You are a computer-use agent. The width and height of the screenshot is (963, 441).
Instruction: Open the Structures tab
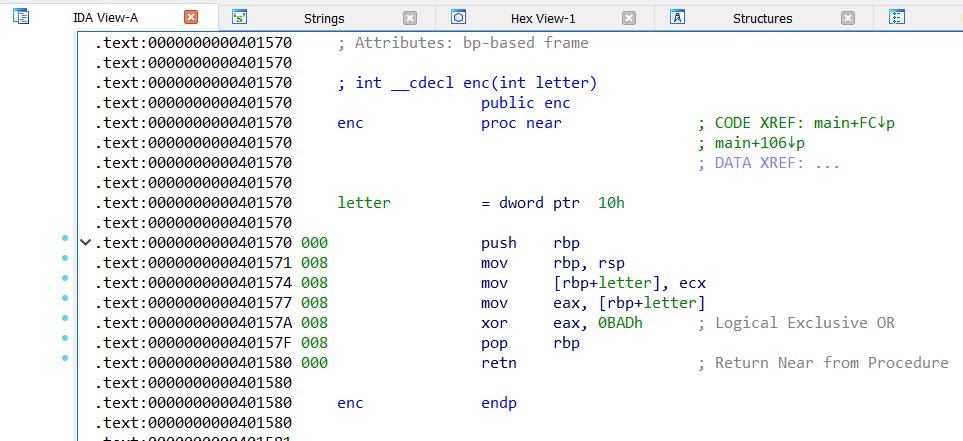click(x=762, y=18)
